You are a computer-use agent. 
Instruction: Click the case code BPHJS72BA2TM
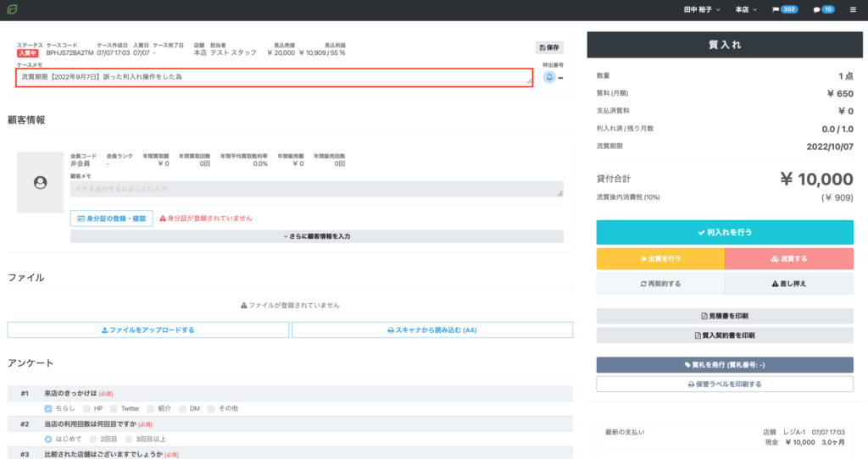click(x=70, y=53)
